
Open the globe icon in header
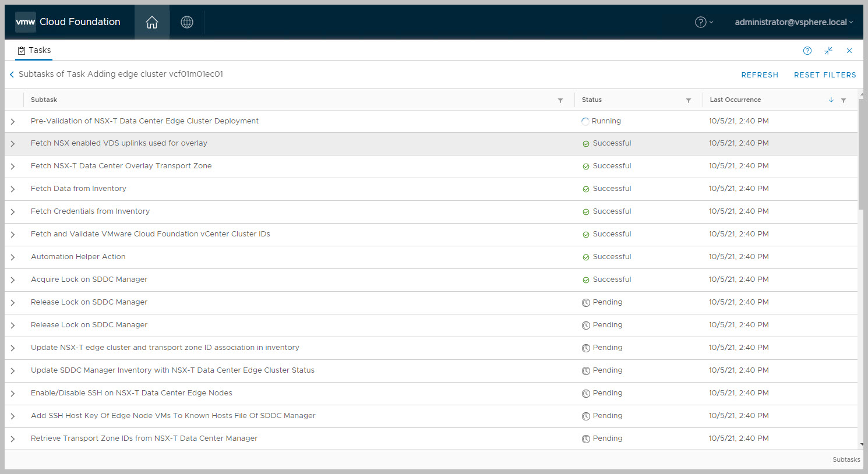(x=187, y=22)
